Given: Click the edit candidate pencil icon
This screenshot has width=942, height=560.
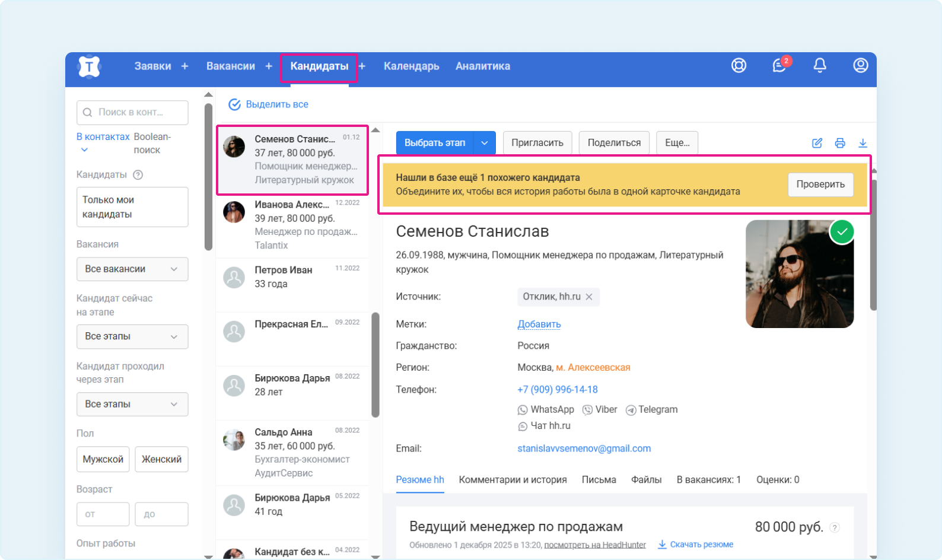Looking at the screenshot, I should click(x=817, y=143).
